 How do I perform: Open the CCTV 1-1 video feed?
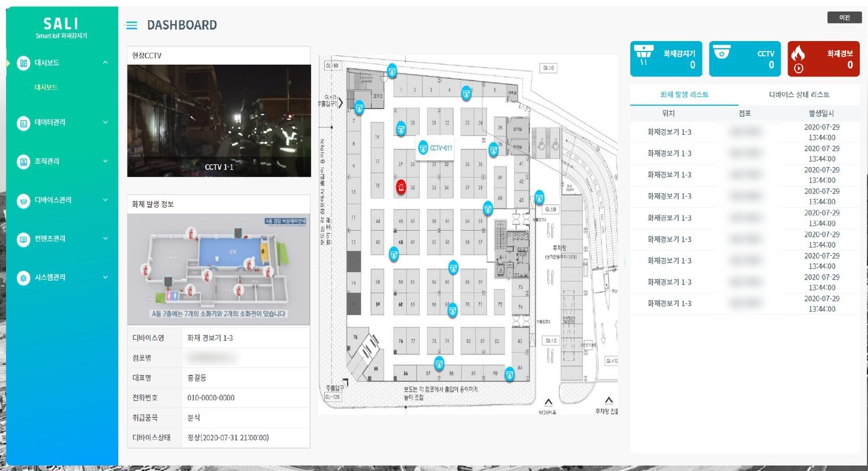[219, 121]
